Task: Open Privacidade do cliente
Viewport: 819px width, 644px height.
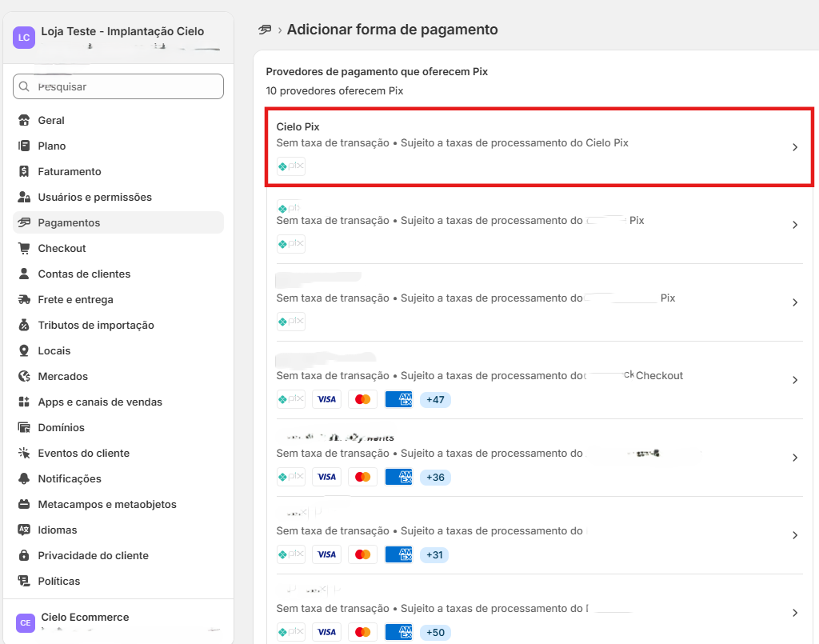Action: [118, 555]
